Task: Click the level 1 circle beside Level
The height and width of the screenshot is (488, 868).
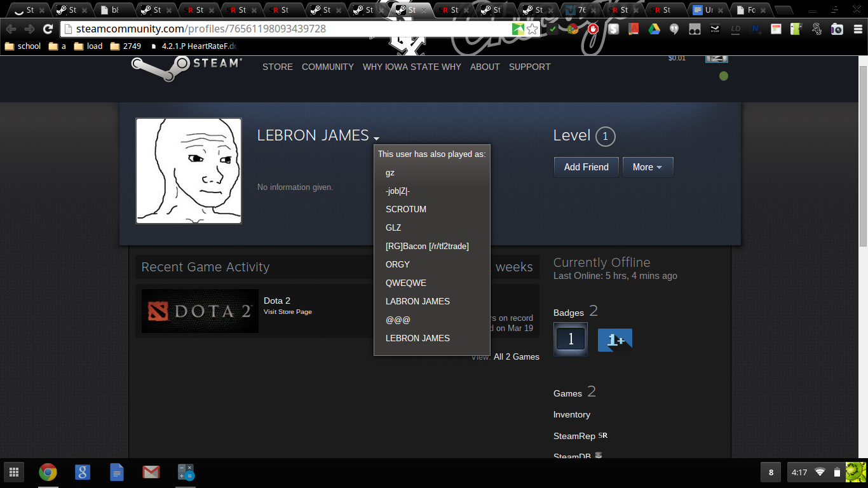Action: point(606,136)
